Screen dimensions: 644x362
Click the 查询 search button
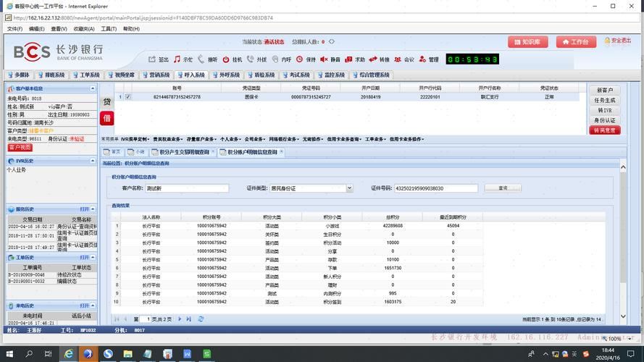(503, 188)
